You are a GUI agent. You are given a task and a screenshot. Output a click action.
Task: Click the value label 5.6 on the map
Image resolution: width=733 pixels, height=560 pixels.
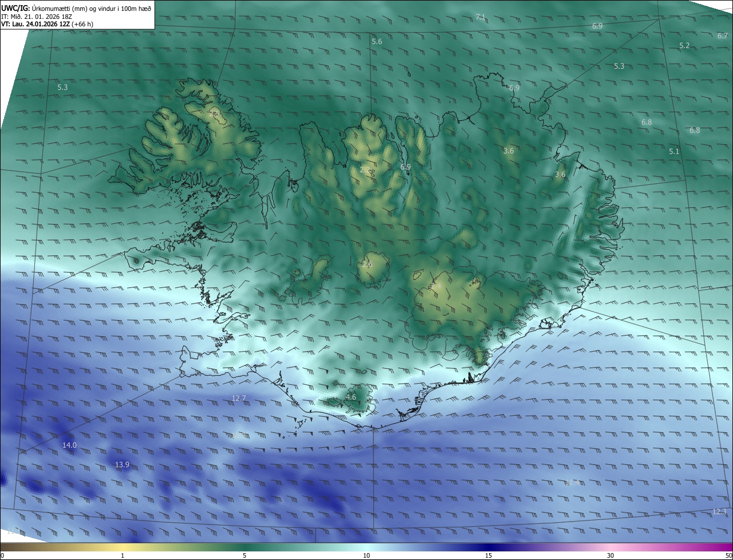pos(377,42)
